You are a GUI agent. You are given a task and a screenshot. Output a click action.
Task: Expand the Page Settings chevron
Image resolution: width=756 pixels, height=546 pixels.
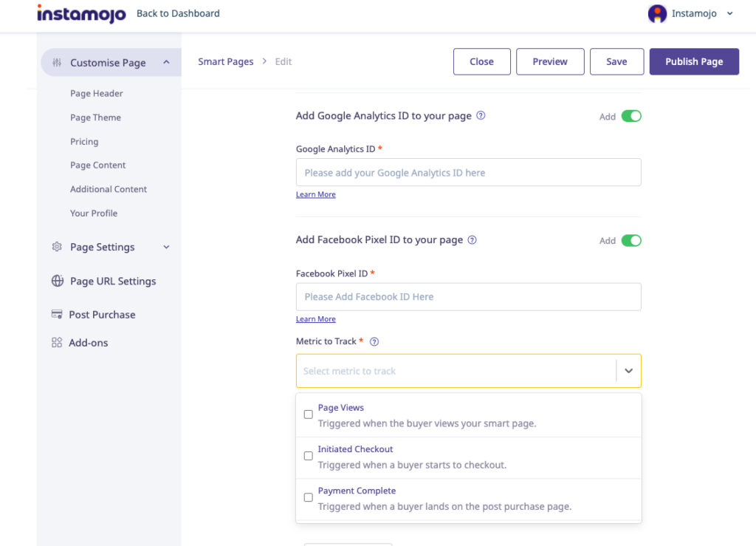166,247
